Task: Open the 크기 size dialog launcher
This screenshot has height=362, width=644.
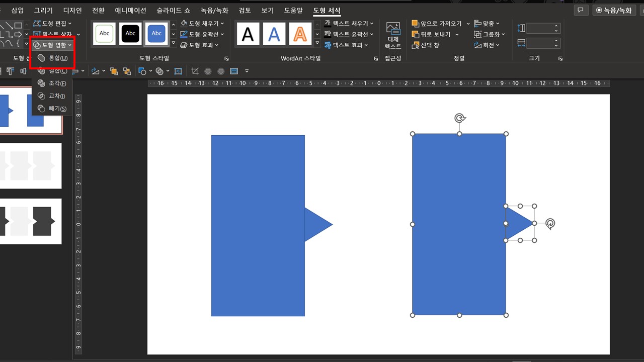Action: [560, 59]
